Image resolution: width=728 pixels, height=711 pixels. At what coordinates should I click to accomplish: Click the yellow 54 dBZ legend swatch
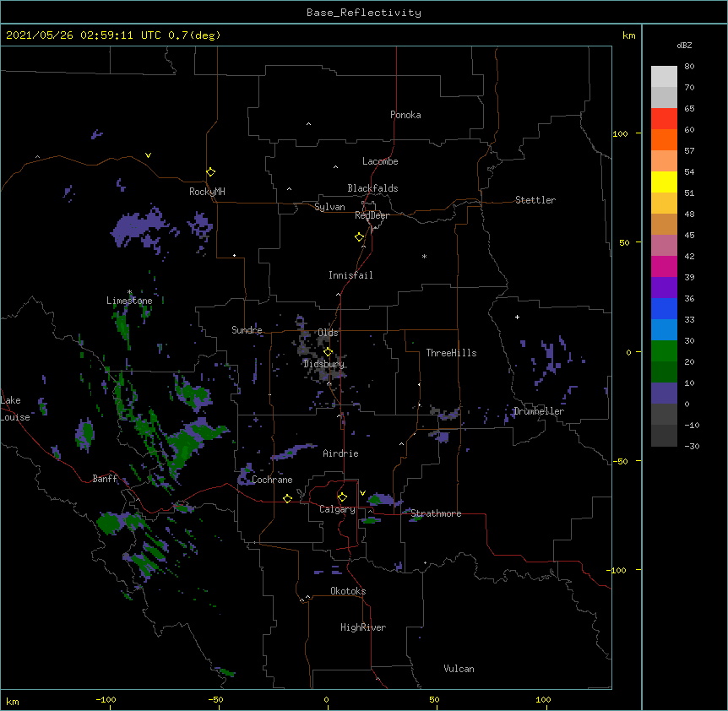click(664, 182)
